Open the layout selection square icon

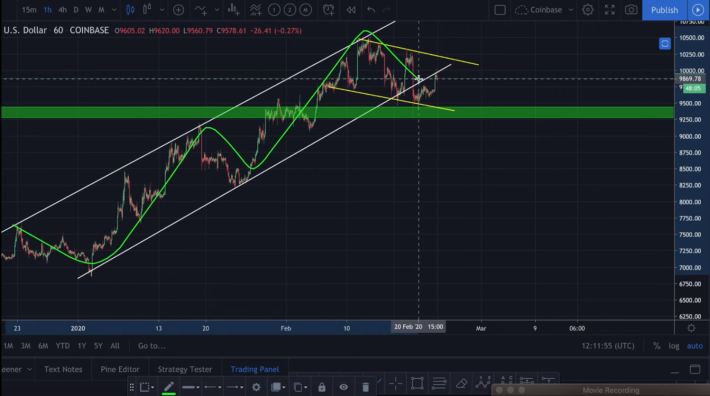[x=500, y=10]
